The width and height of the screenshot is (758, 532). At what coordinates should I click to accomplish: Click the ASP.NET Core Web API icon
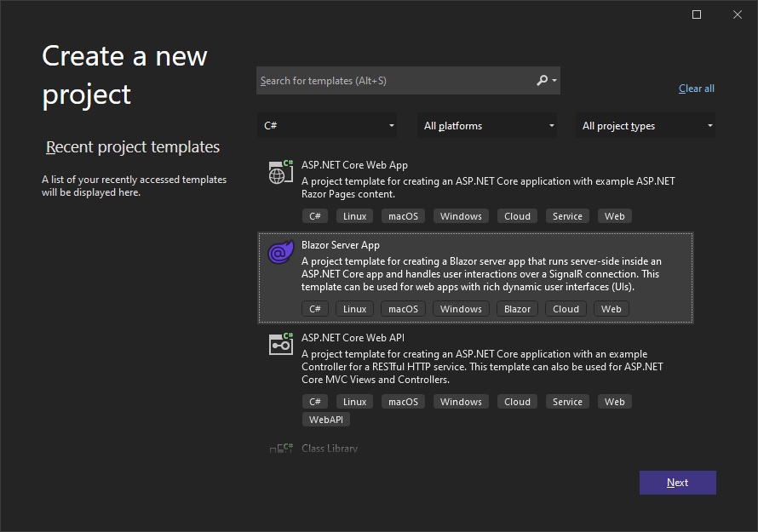280,343
